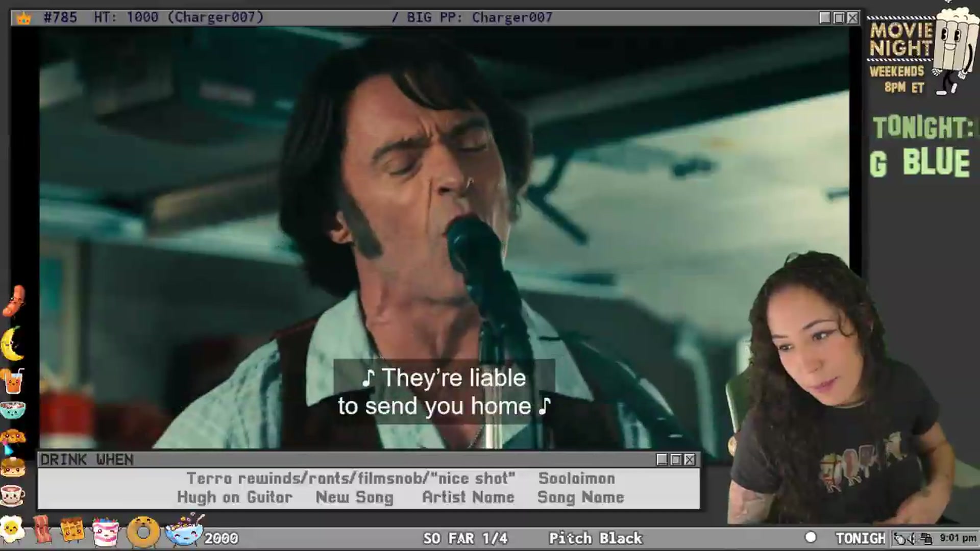Click the donut emote
This screenshot has width=980, height=551.
pyautogui.click(x=143, y=532)
